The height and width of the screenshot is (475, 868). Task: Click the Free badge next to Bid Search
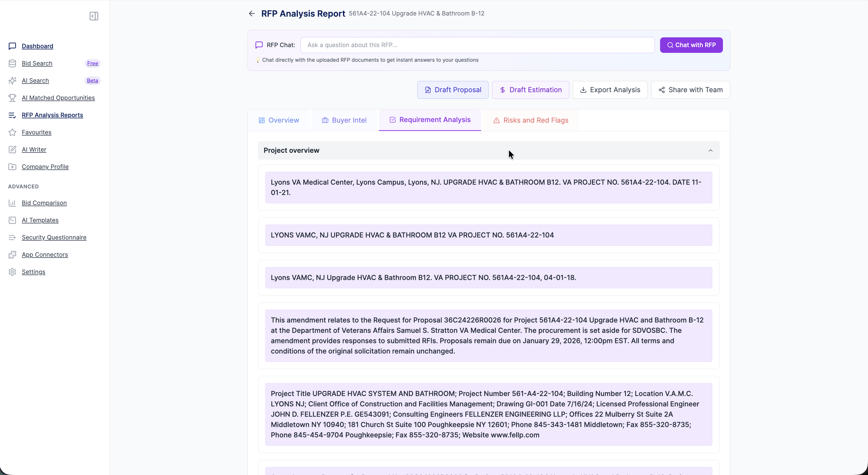[92, 63]
